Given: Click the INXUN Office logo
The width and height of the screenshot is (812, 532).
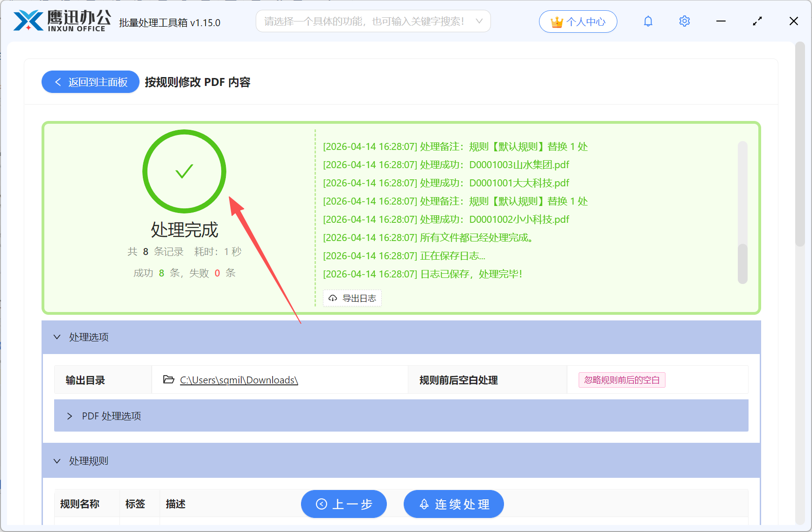Looking at the screenshot, I should coord(62,21).
